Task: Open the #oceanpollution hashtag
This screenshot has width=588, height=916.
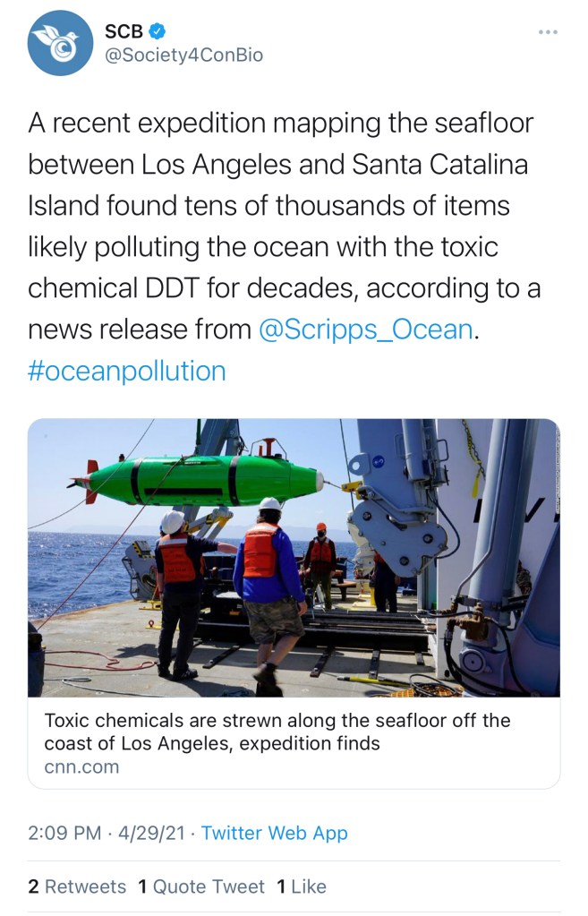Action: tap(127, 371)
